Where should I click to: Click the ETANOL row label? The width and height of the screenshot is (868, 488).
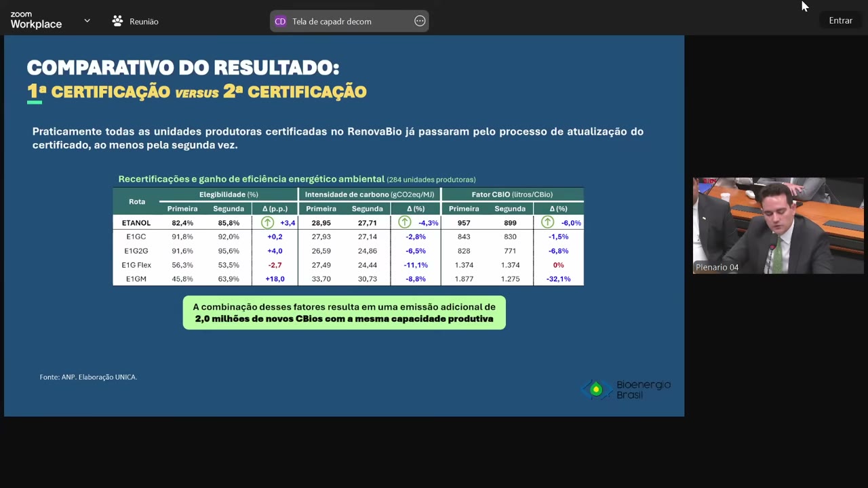click(136, 223)
